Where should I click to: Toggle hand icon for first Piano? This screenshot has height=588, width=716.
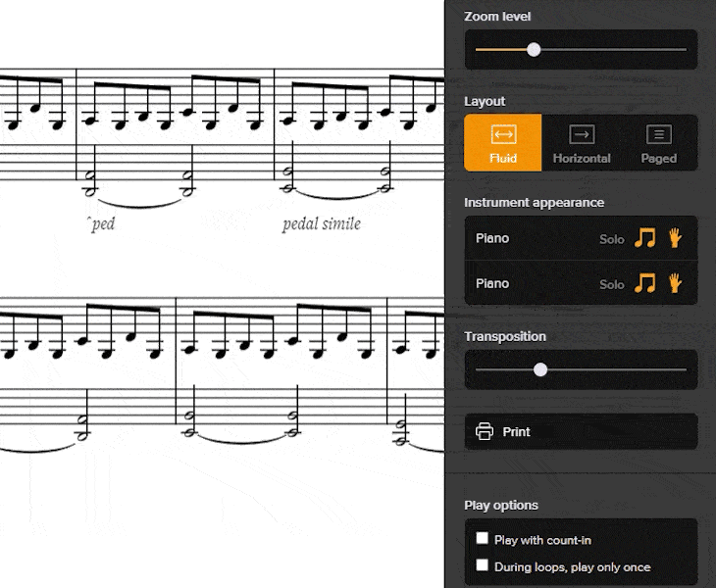coord(675,238)
